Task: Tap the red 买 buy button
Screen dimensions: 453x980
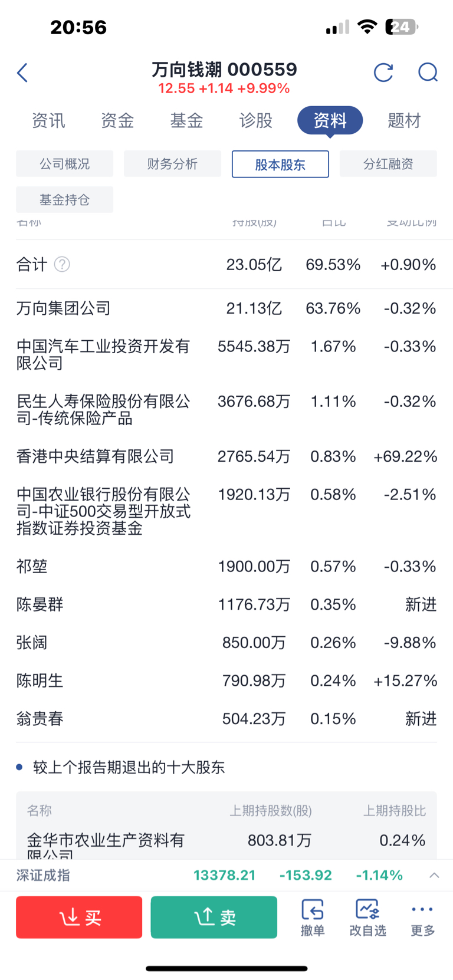Action: (x=79, y=917)
